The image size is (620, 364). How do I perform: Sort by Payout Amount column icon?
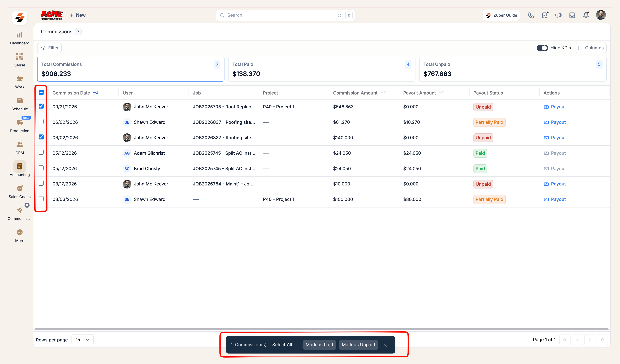pos(442,93)
